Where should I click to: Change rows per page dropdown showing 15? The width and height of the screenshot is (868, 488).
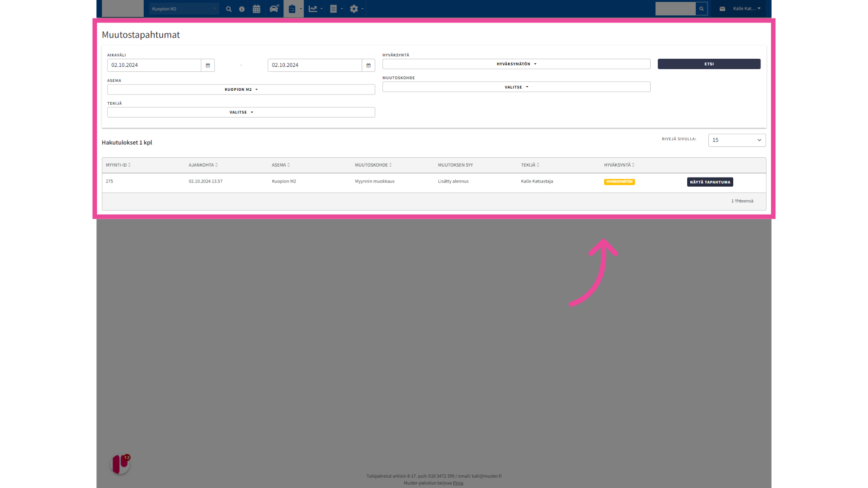737,140
